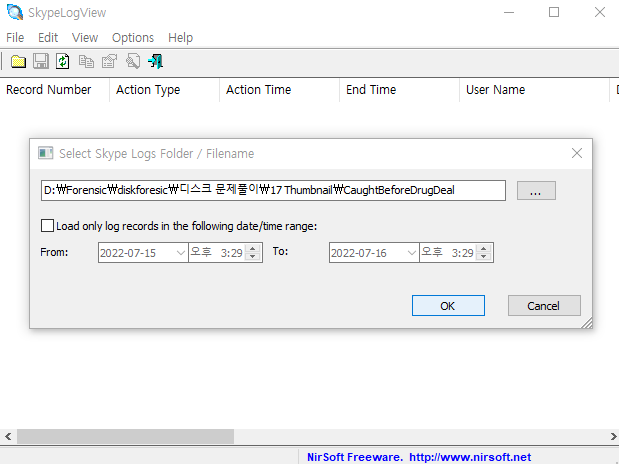Click the scroll right arrow of horizontal scrollbar

(613, 436)
